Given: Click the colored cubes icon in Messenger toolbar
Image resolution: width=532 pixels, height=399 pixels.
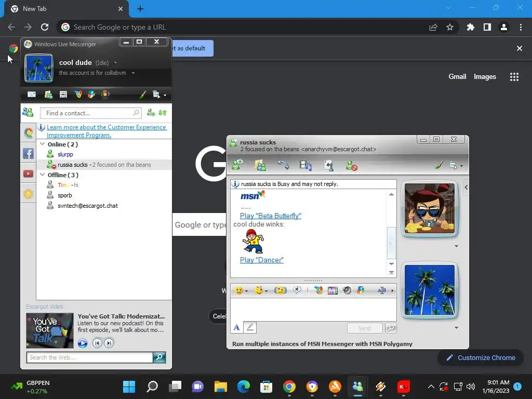Looking at the screenshot, I should pyautogui.click(x=91, y=95).
